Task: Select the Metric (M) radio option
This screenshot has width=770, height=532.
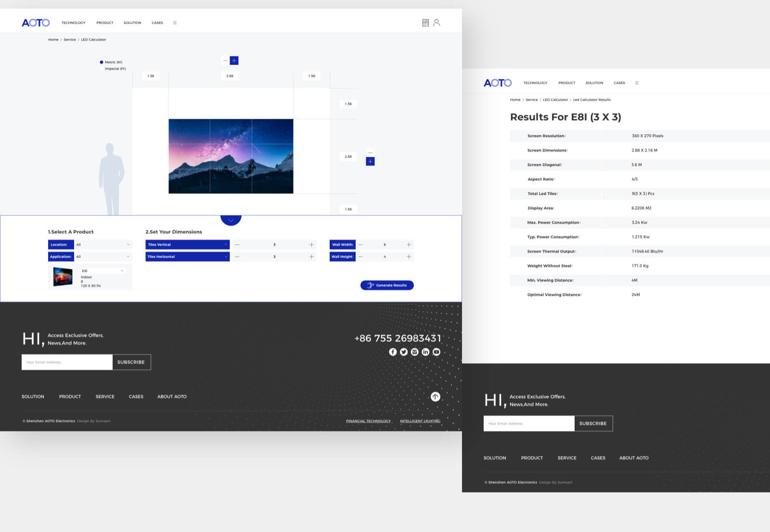Action: [102, 62]
